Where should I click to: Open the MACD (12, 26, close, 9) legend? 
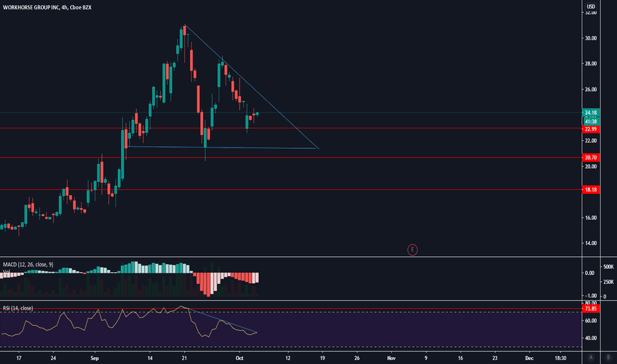pyautogui.click(x=28, y=265)
